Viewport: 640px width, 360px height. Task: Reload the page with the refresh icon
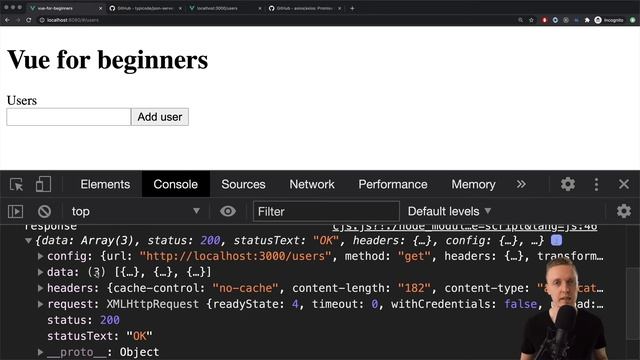(x=29, y=20)
